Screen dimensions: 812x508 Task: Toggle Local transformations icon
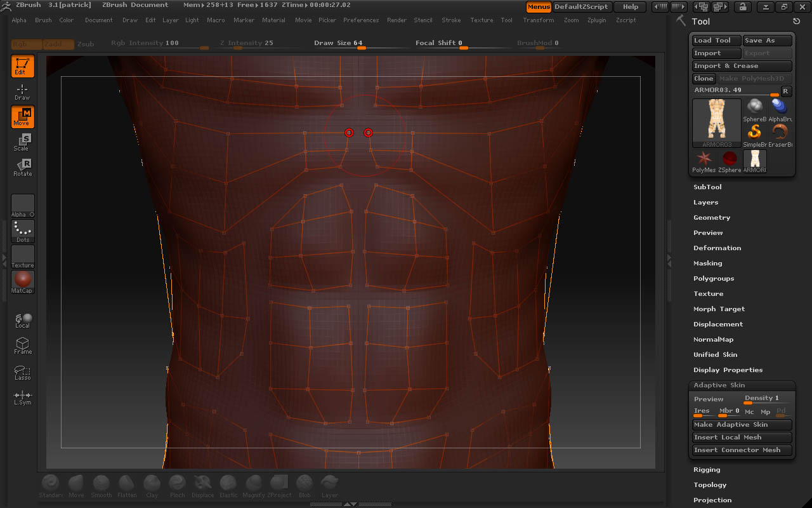[22, 320]
